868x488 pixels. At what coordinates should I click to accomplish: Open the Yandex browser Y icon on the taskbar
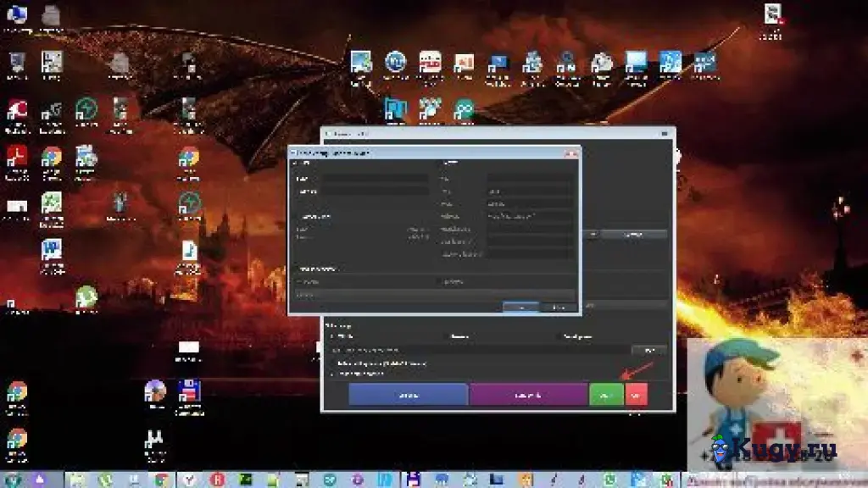pyautogui.click(x=189, y=480)
